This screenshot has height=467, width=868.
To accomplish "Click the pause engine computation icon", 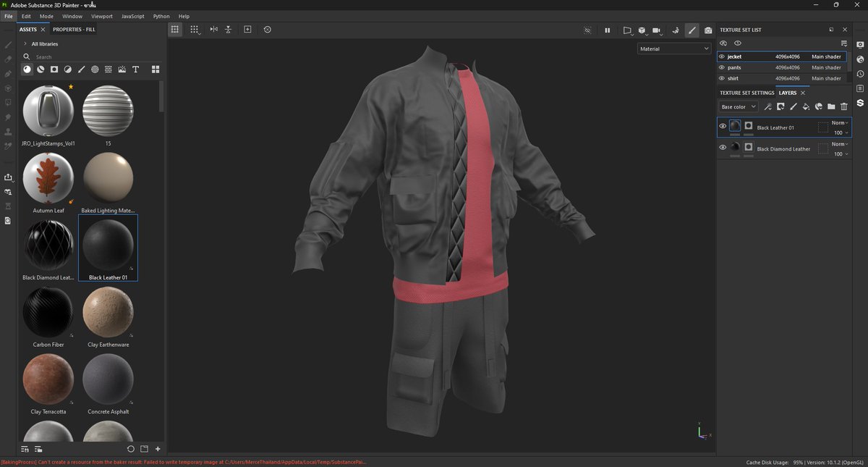I will 607,30.
